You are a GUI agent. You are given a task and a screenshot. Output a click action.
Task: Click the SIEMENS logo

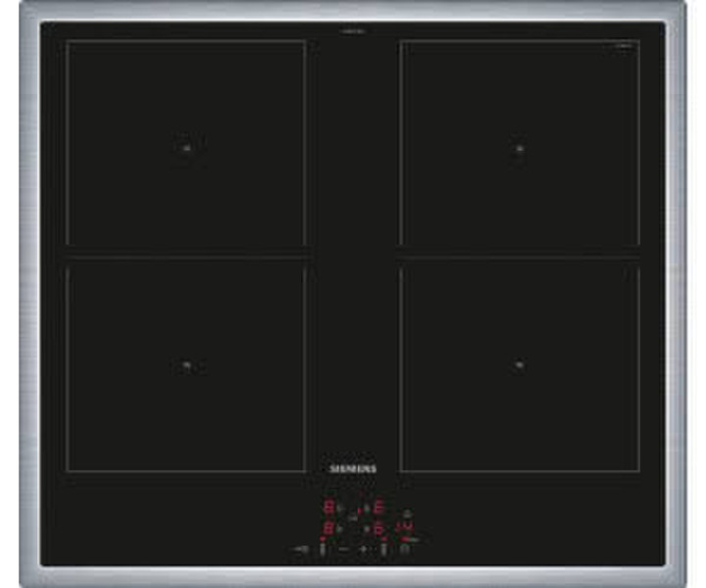[353, 468]
